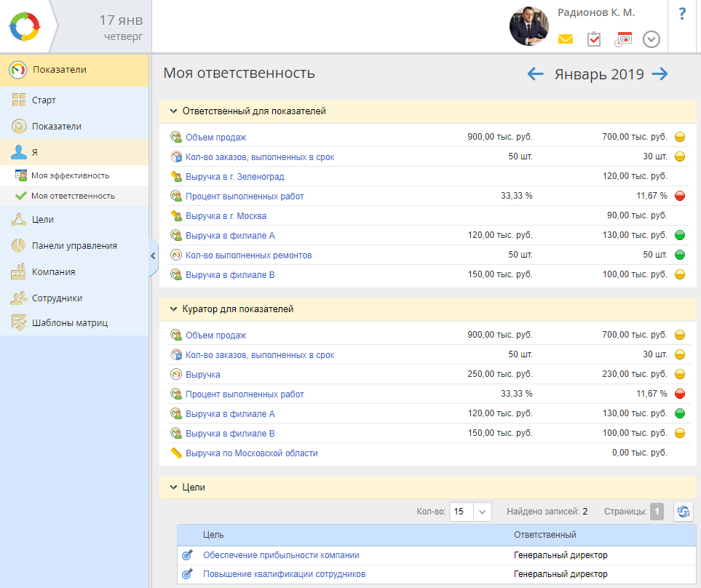Open the calendar reminder icon
The height and width of the screenshot is (588, 701).
623,39
